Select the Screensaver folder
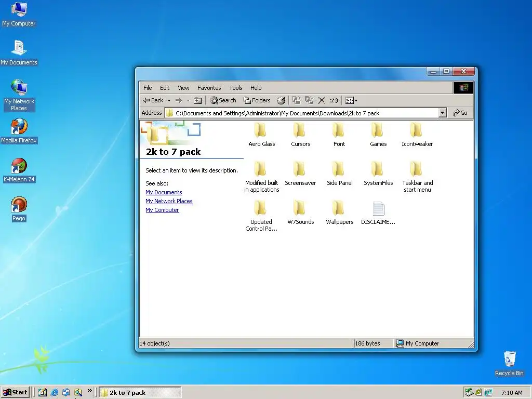 tap(300, 174)
